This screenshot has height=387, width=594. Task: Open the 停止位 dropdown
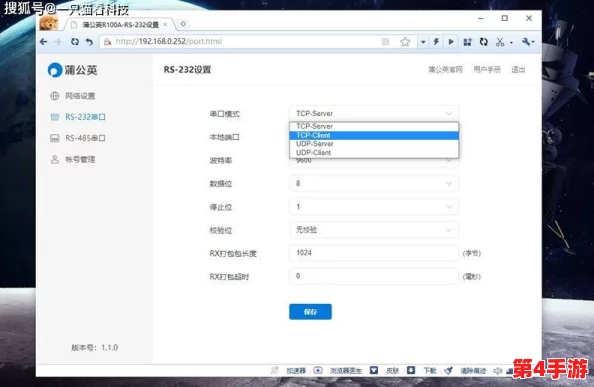click(x=374, y=207)
